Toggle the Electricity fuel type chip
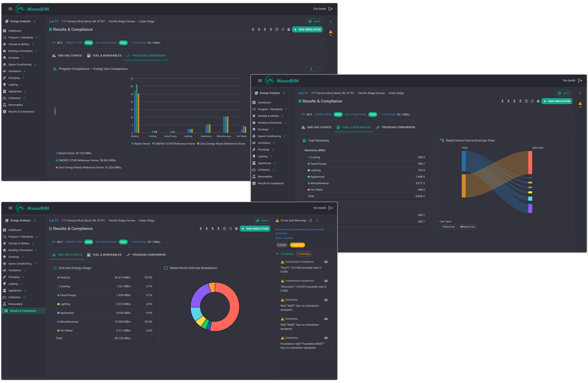 point(448,227)
